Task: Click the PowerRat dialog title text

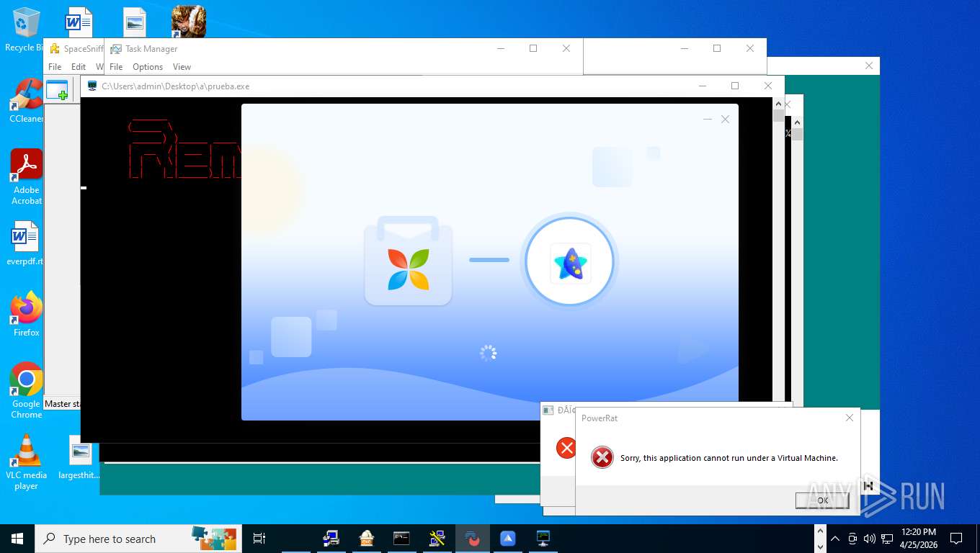Action: 600,418
